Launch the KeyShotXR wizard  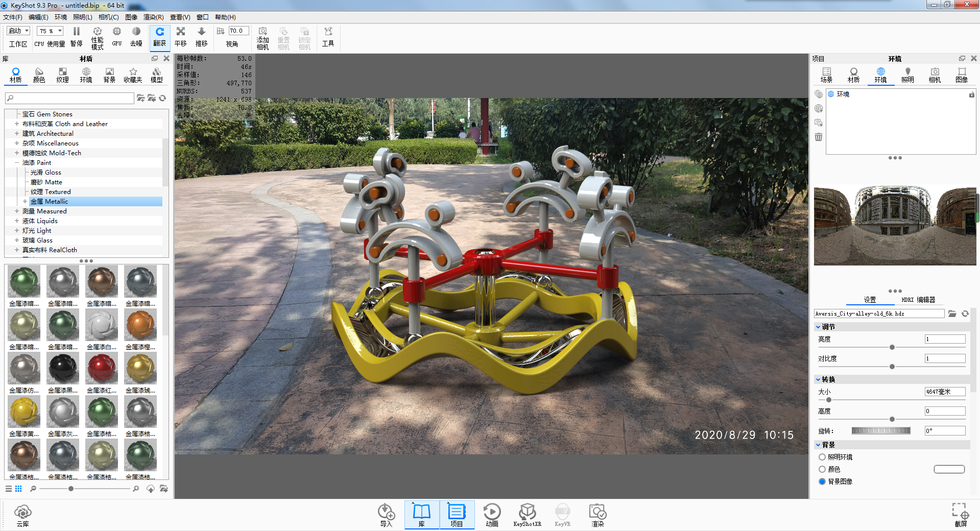pos(527,515)
